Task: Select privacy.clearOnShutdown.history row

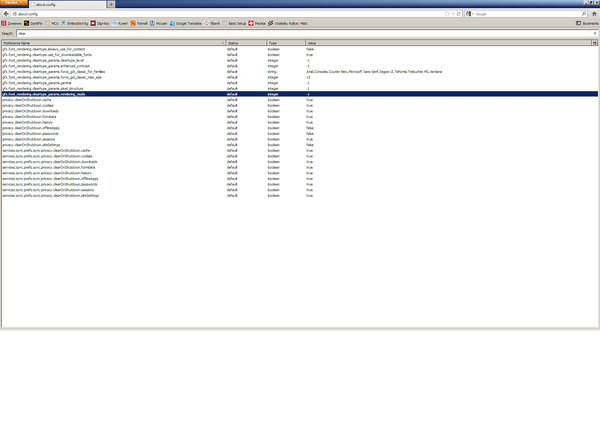Action: point(300,122)
